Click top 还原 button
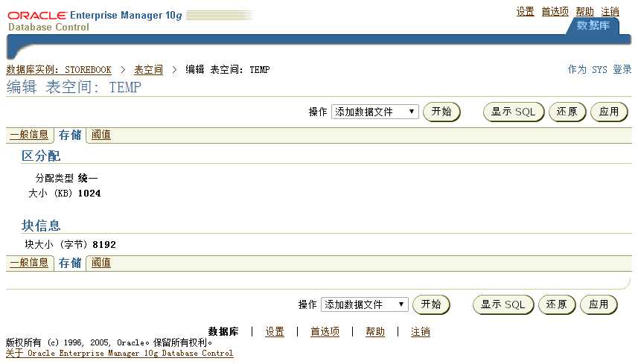 click(567, 112)
